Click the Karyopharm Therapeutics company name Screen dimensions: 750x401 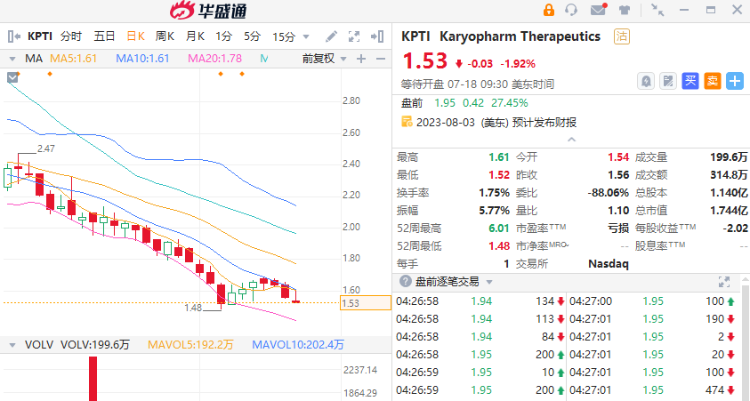click(519, 36)
